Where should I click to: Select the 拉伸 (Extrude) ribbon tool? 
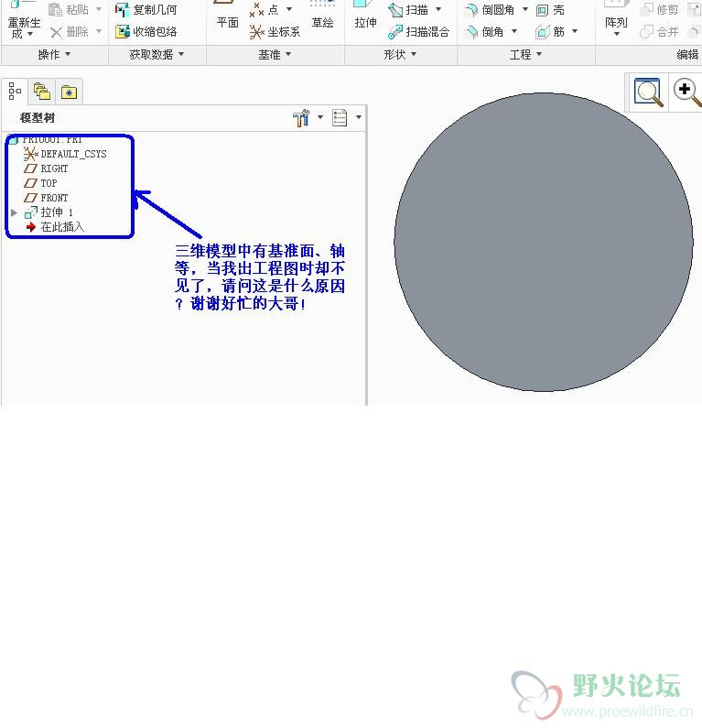tap(365, 16)
